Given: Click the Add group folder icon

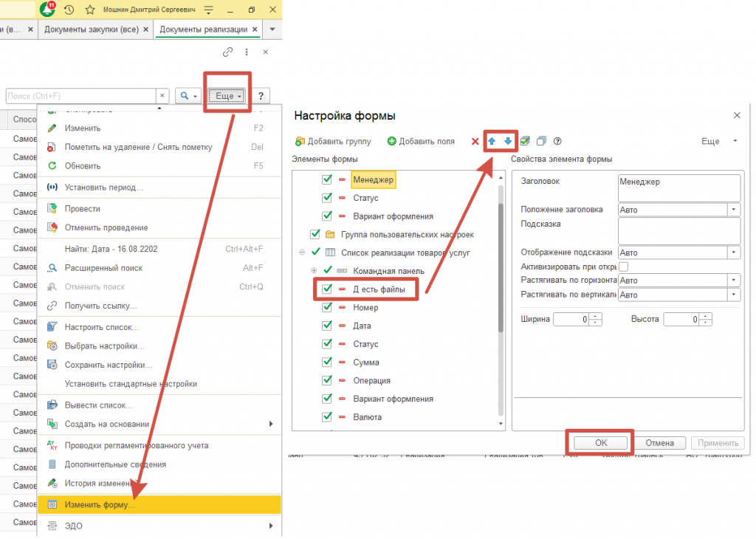Looking at the screenshot, I should coord(300,141).
